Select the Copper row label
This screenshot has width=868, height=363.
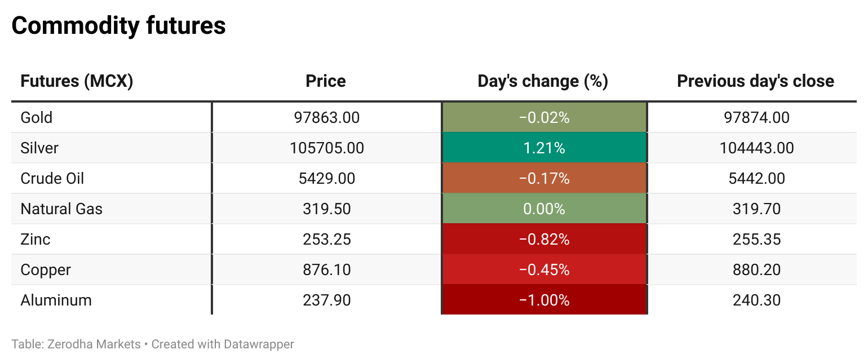(46, 269)
